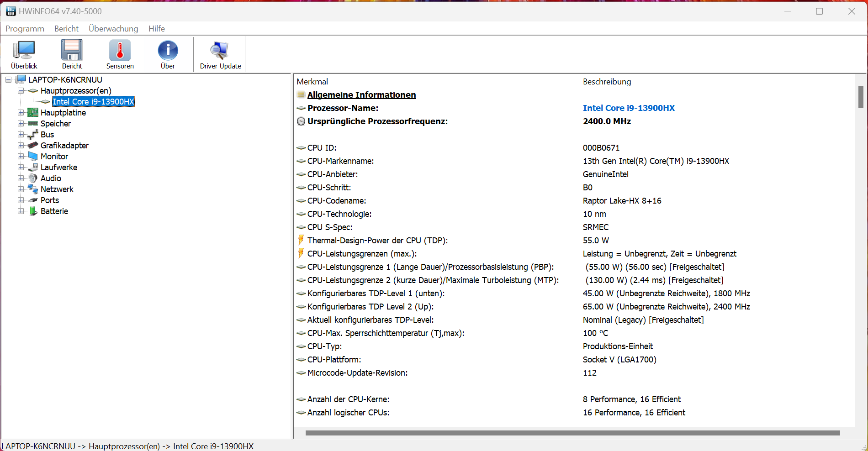Expand the Laufwerke tree node

pos(21,168)
